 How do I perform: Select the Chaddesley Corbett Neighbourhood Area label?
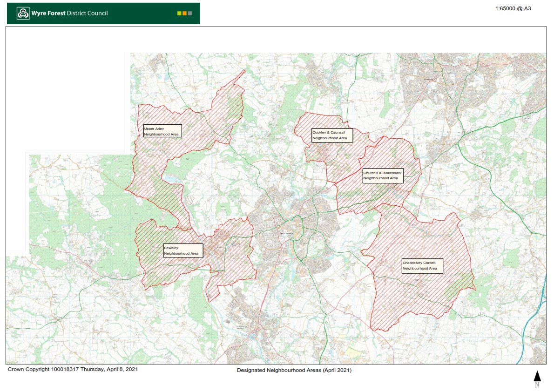[422, 266]
